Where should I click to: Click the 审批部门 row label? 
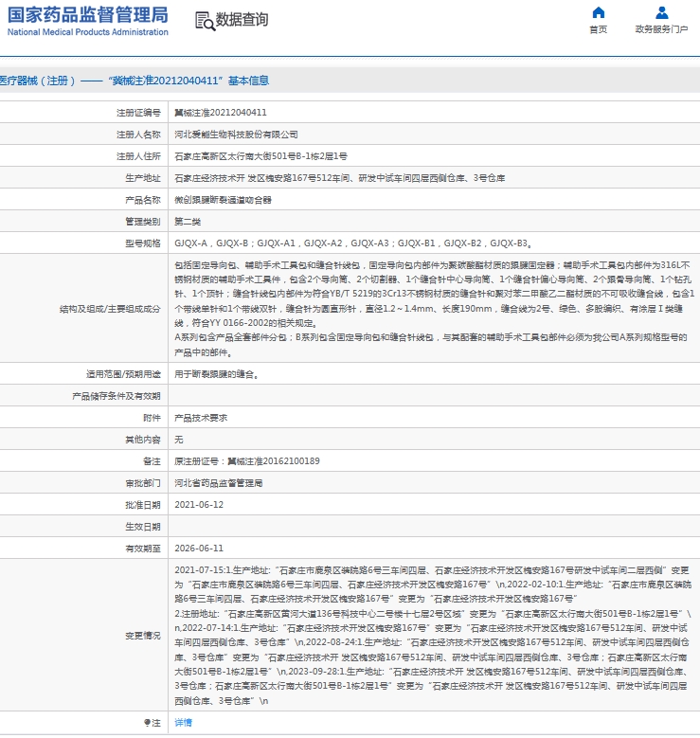click(143, 483)
